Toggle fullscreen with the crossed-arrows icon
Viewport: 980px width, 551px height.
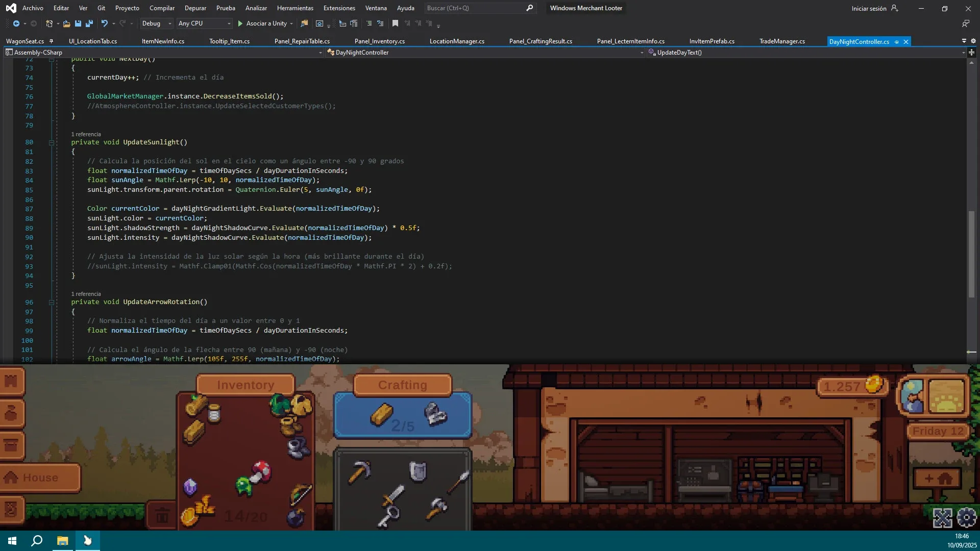pos(943,518)
